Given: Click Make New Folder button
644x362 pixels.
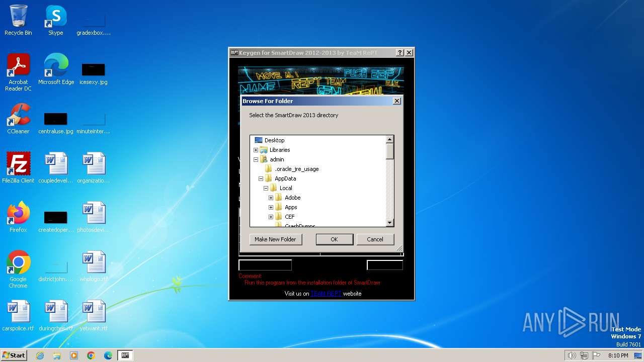Looking at the screenshot, I should point(275,239).
